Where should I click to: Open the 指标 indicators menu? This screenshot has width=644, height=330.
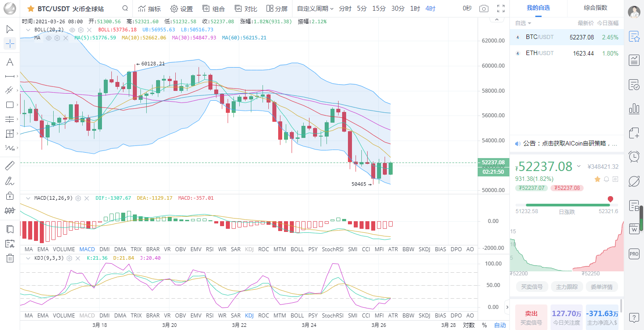(150, 9)
